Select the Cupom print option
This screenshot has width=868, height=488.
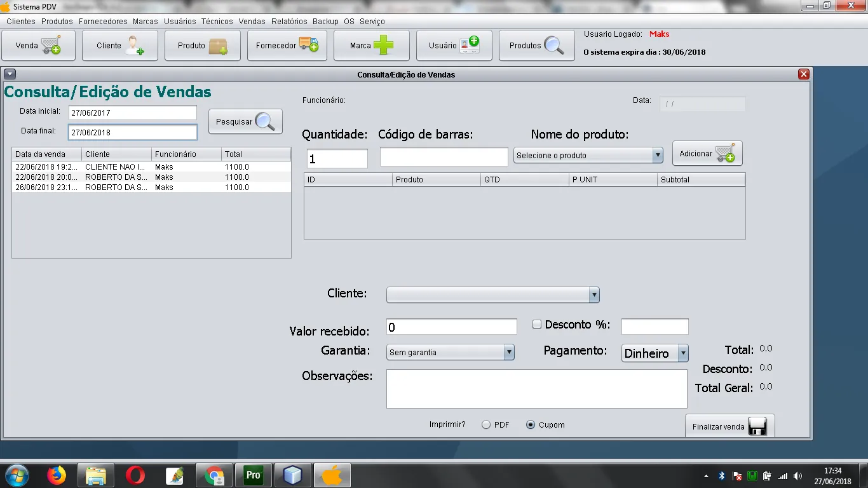531,425
